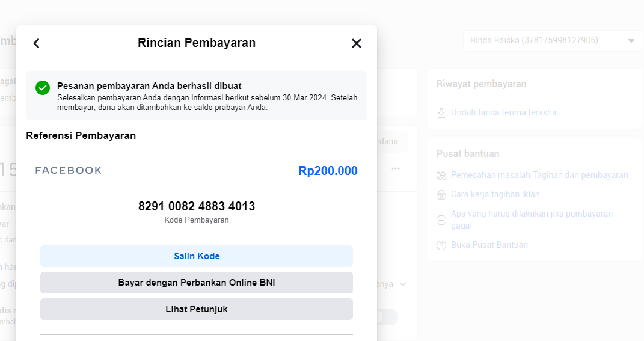Click the icon beside Cara kerja tagihan iklan
This screenshot has width=644, height=341.
(441, 195)
